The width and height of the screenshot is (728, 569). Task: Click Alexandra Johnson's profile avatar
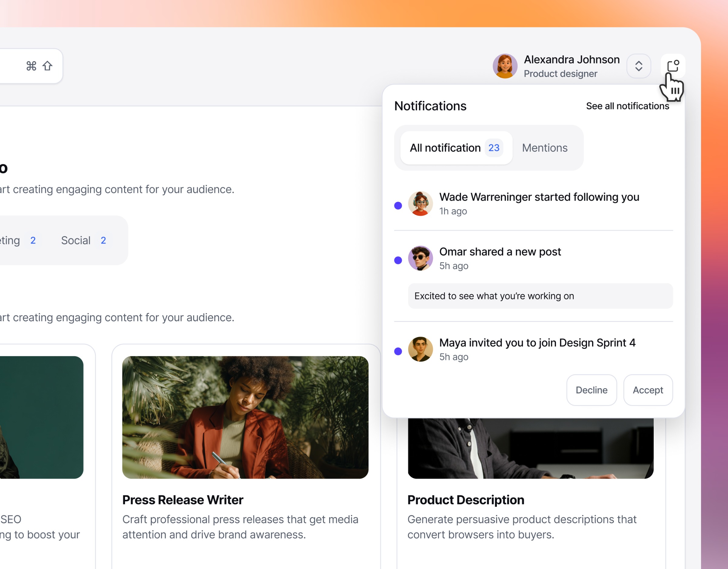pyautogui.click(x=505, y=66)
